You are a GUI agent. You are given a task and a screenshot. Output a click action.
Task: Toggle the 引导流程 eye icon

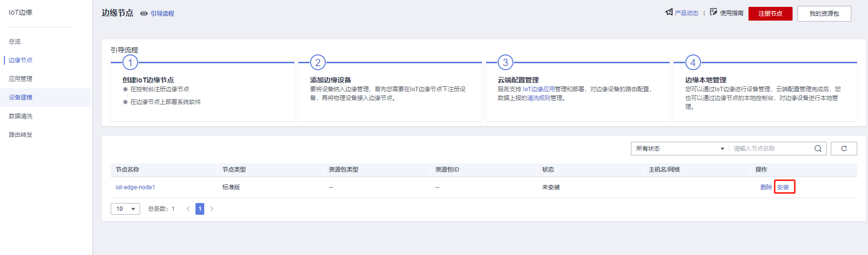[x=144, y=14]
